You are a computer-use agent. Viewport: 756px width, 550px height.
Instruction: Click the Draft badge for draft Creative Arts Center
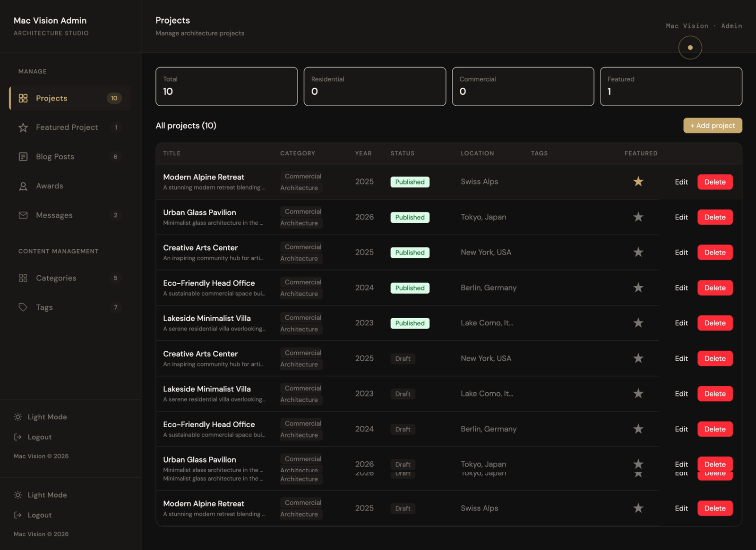[x=403, y=359]
